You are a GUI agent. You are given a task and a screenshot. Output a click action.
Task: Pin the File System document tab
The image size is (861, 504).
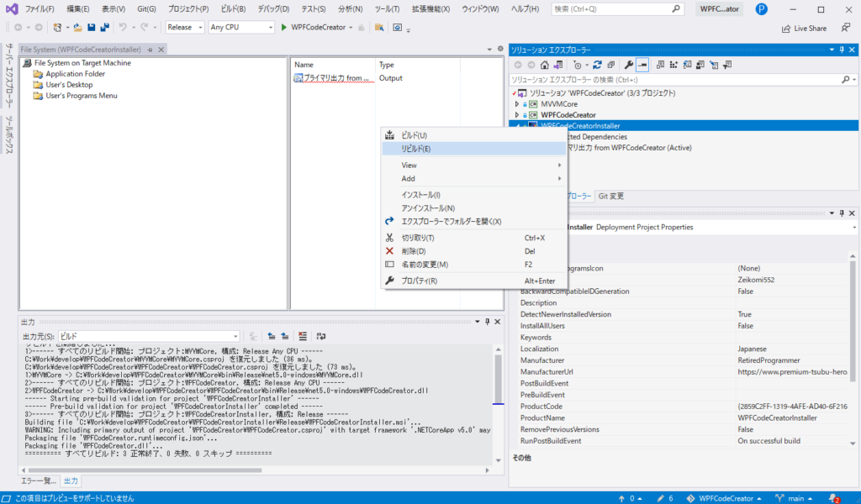pos(150,50)
